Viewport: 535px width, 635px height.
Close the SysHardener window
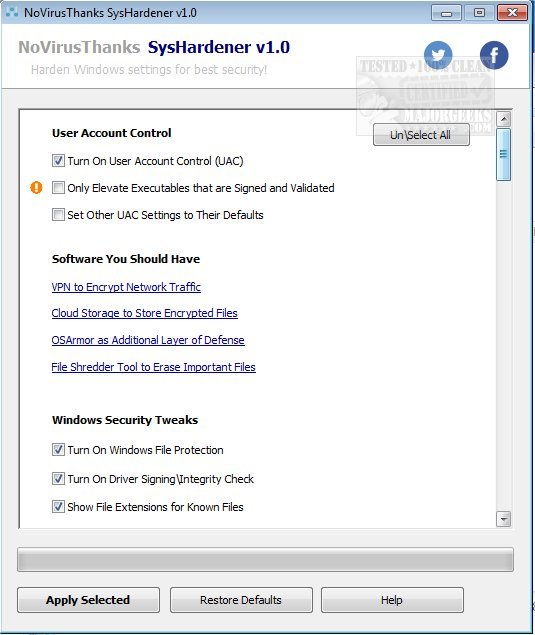point(512,13)
